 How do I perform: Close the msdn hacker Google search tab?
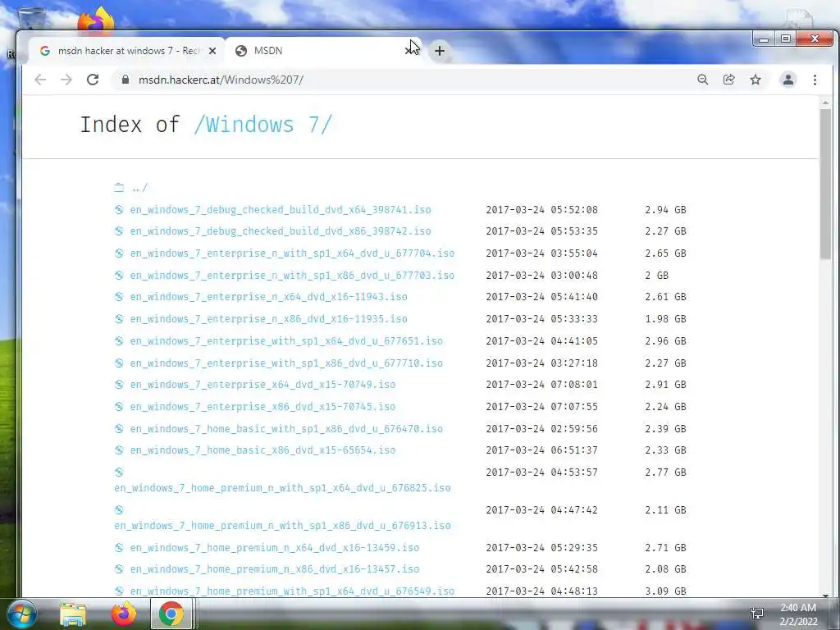click(212, 51)
